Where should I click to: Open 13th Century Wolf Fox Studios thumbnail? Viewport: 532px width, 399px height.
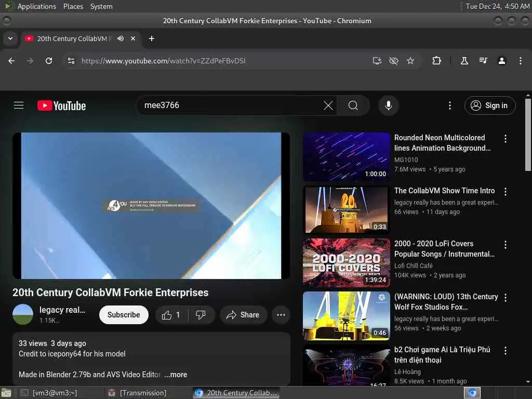click(347, 315)
